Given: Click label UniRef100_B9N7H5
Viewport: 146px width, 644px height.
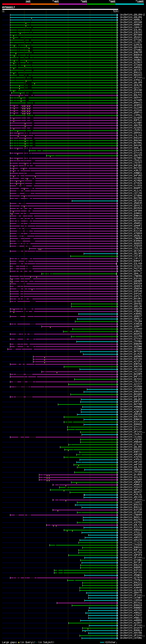Looking at the screenshot, I should [131, 53].
